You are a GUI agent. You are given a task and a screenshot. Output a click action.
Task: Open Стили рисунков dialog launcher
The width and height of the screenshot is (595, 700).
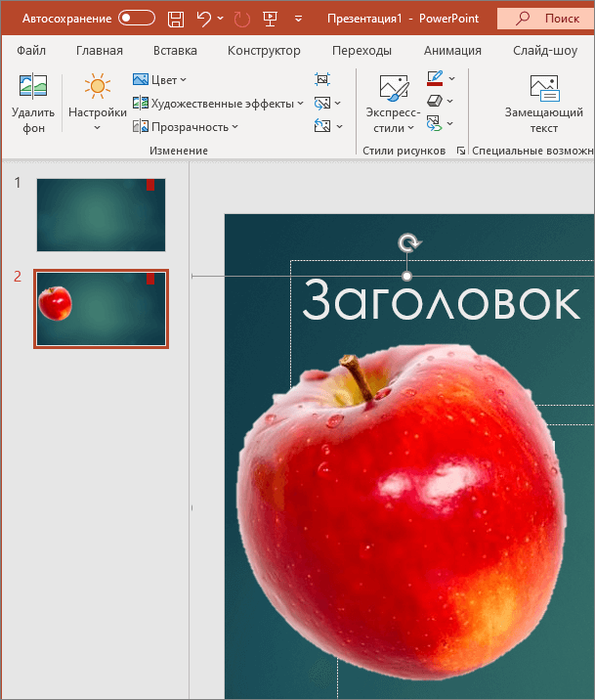pos(461,151)
